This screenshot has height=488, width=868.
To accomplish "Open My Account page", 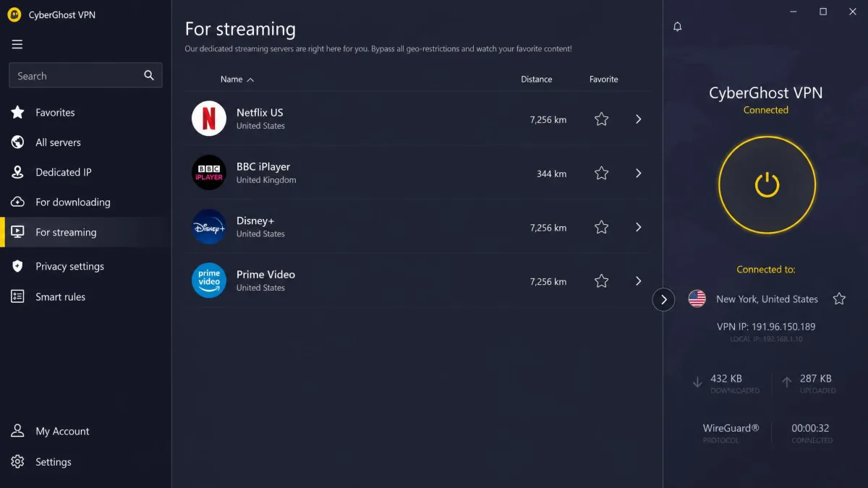I will (62, 431).
